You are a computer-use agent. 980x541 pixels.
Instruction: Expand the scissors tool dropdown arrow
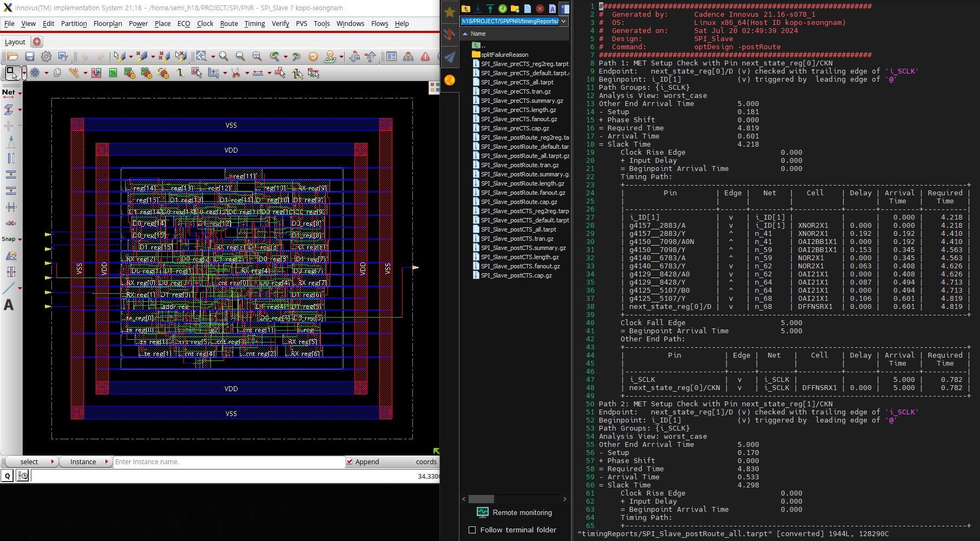247,72
